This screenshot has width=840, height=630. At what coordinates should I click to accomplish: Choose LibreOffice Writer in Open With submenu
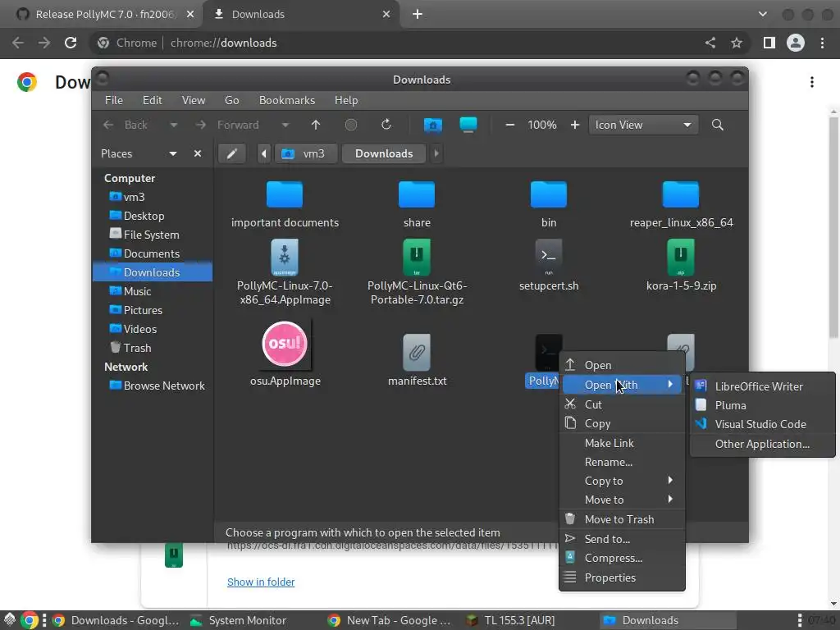pos(762,386)
